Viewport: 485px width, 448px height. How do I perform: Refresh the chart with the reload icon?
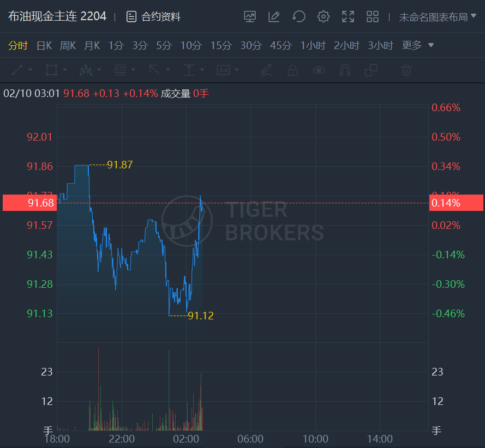point(298,17)
